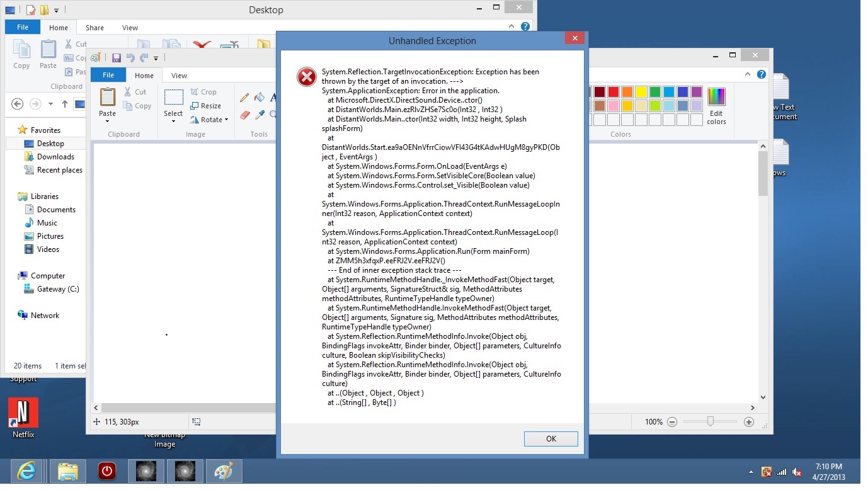Click the Up arrow in Explorer navigation
The height and width of the screenshot is (490, 868).
point(64,104)
